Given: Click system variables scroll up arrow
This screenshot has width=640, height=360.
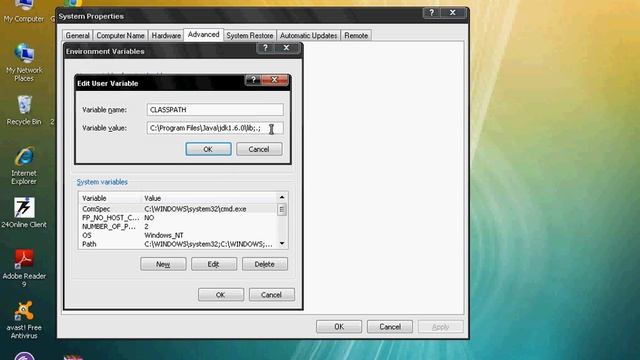Looking at the screenshot, I should tap(282, 197).
